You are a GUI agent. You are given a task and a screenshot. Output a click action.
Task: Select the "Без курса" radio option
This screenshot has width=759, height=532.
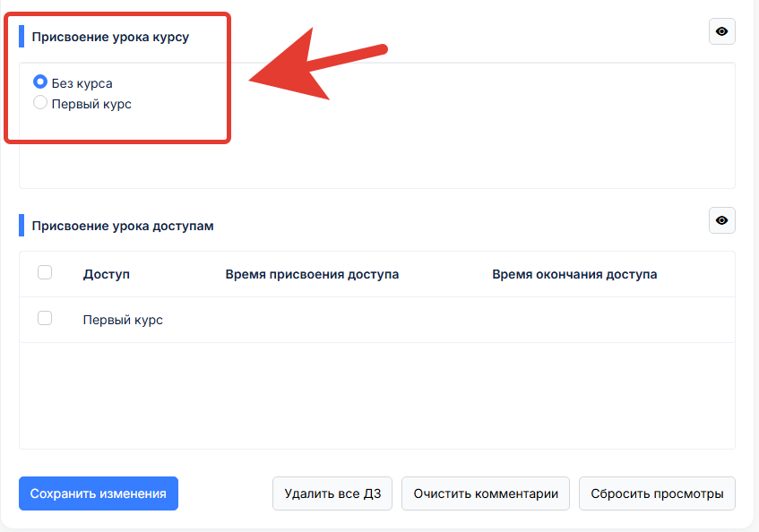(40, 82)
